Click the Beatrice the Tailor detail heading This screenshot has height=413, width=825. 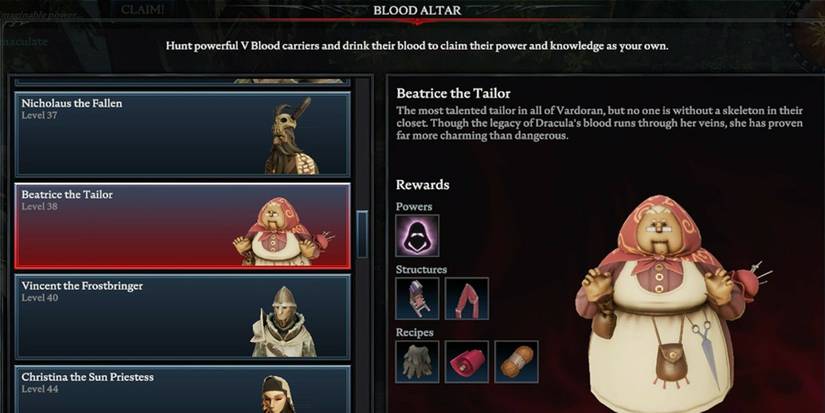click(x=453, y=93)
